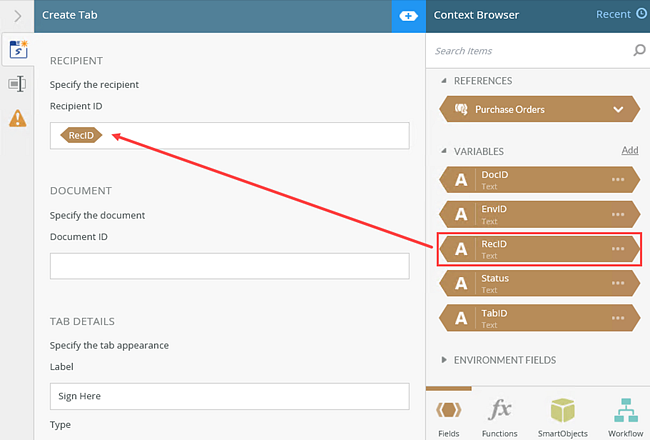The height and width of the screenshot is (440, 650).
Task: Switch to the Workflow tab
Action: [626, 416]
